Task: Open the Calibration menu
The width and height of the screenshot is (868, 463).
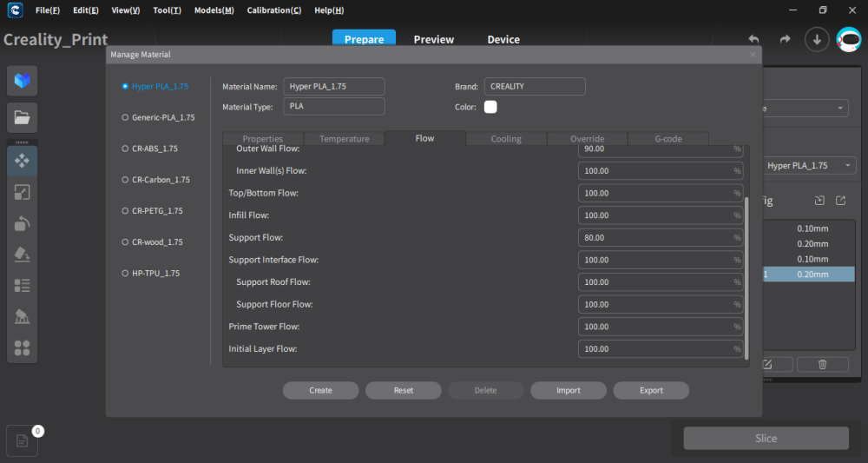Action: tap(274, 10)
